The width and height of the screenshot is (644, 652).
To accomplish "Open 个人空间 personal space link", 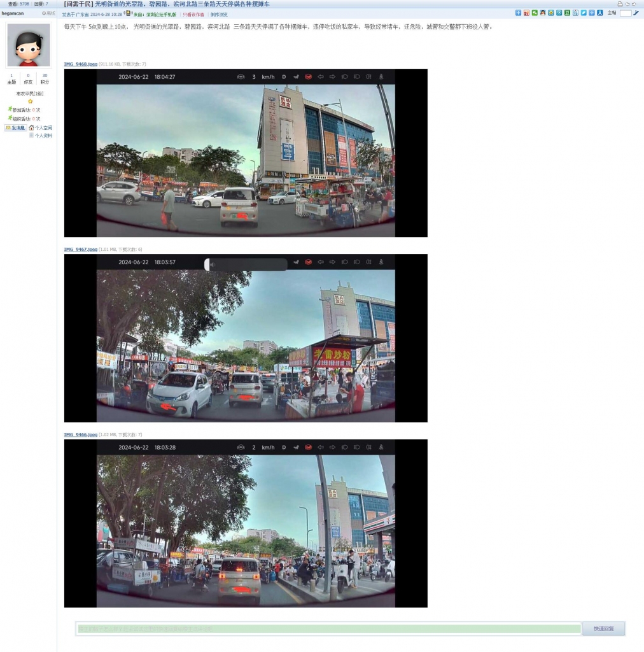I will (x=43, y=128).
